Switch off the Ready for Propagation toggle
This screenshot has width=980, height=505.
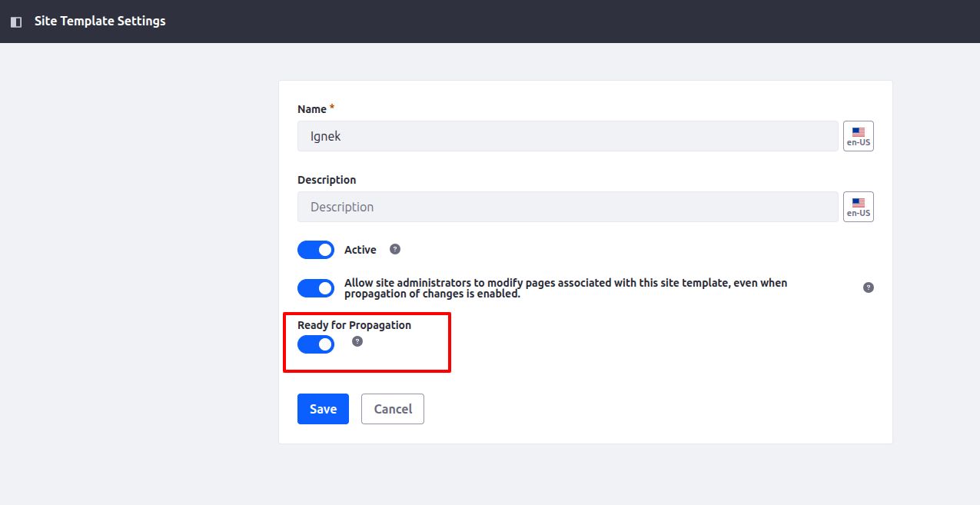pyautogui.click(x=316, y=344)
